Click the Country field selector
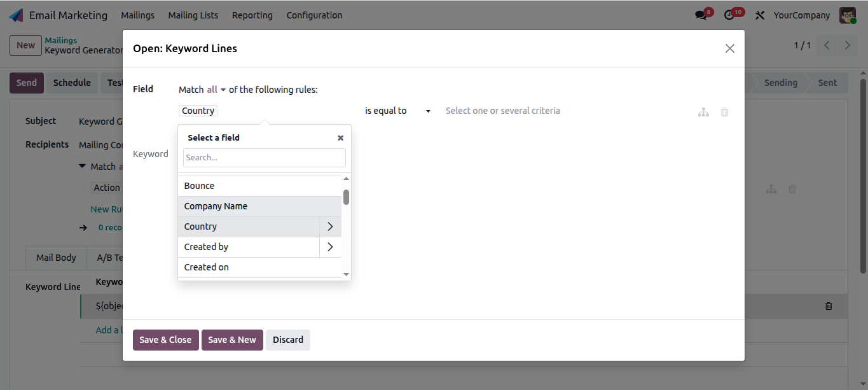 (198, 111)
